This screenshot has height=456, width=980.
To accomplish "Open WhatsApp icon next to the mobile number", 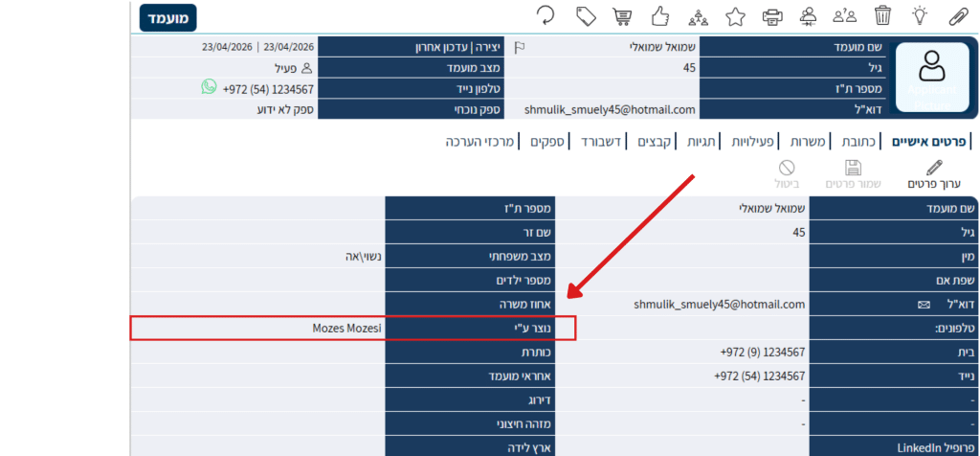I will [x=209, y=87].
